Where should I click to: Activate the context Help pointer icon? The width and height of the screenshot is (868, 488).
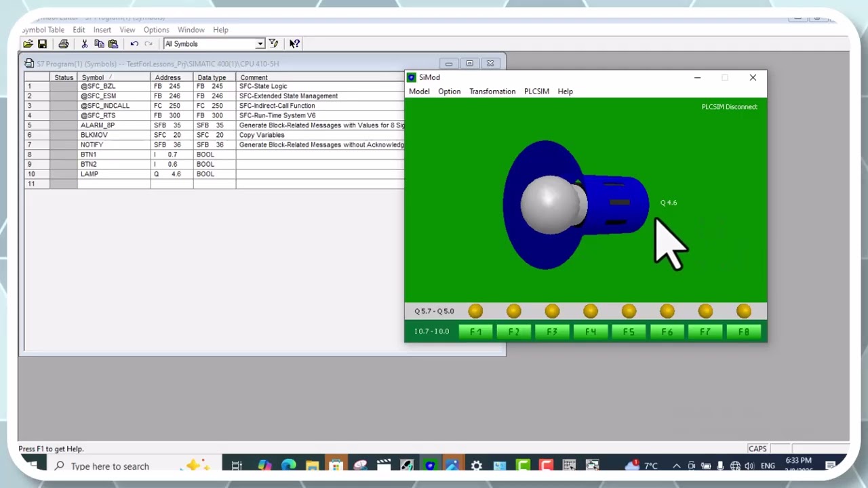(x=294, y=44)
